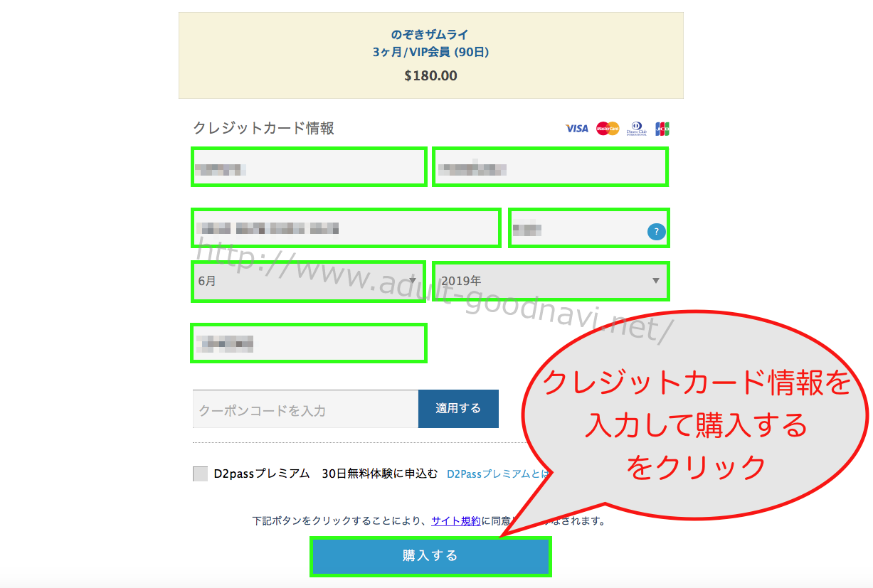Follow the D2Passプレミアムとは link
The image size is (873, 588).
[x=497, y=474]
